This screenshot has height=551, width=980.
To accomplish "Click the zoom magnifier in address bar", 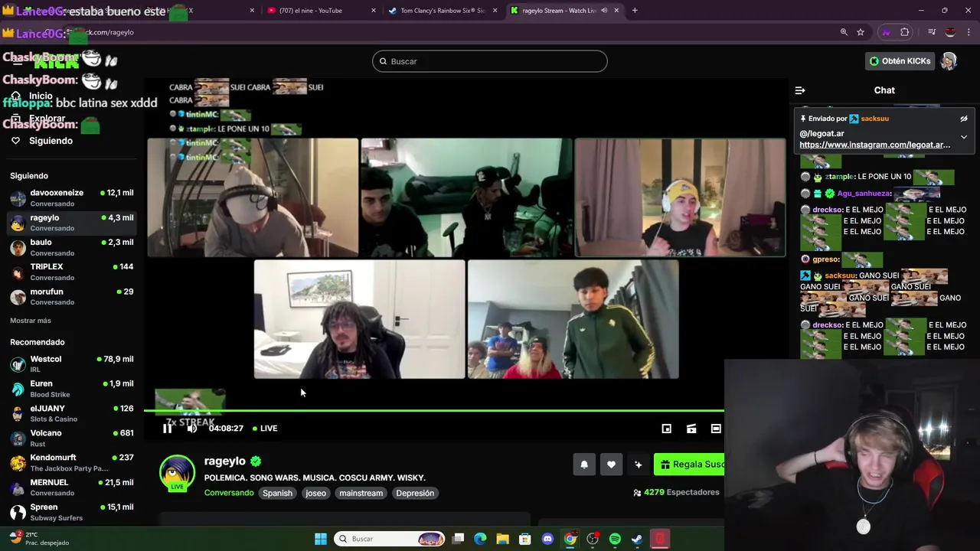I will click(844, 32).
